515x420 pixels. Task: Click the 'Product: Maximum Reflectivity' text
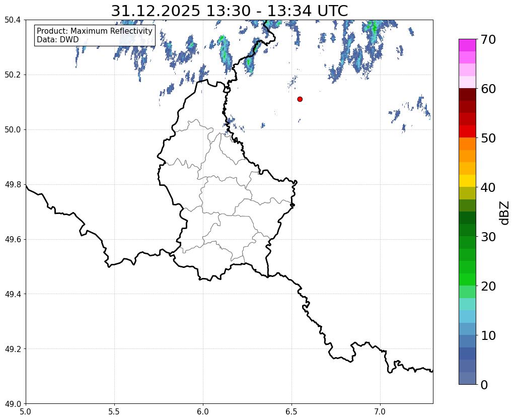[x=95, y=31]
